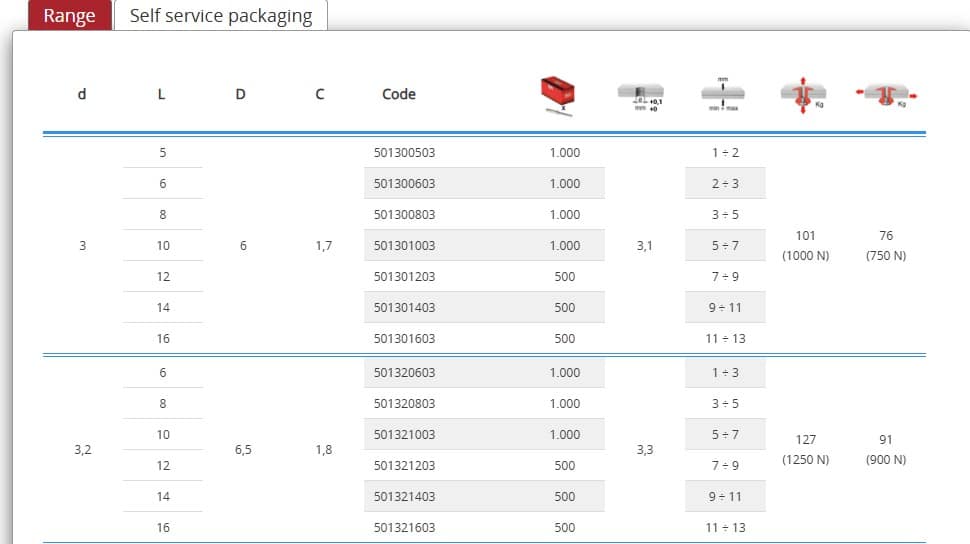Screen dimensions: 970x544
Task: Select product code 501300503
Action: pos(405,153)
